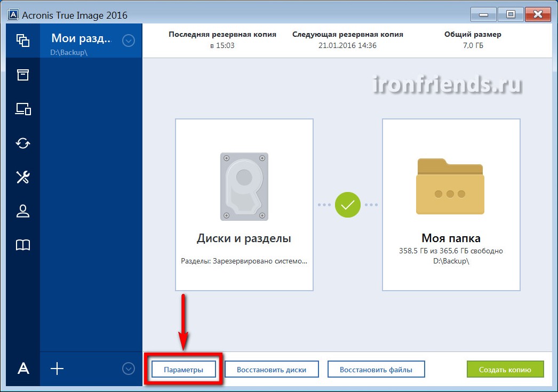Image resolution: width=558 pixels, height=392 pixels.
Task: Expand the chevron beside the plus button
Action: [128, 369]
